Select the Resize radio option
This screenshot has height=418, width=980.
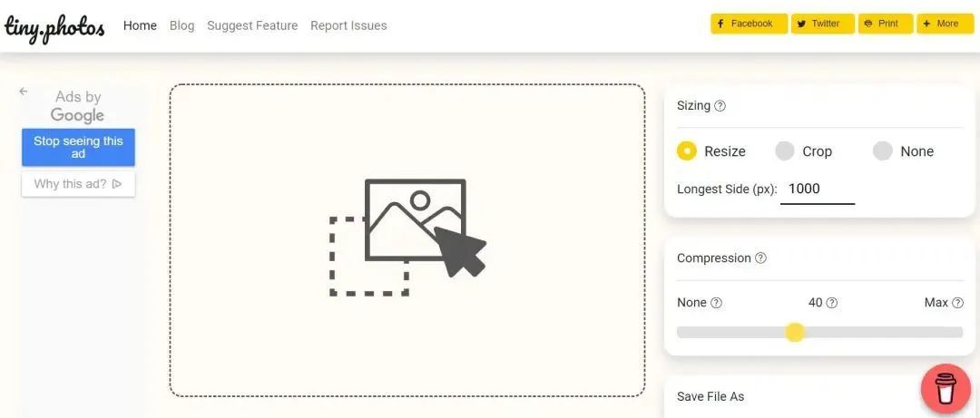click(x=687, y=151)
